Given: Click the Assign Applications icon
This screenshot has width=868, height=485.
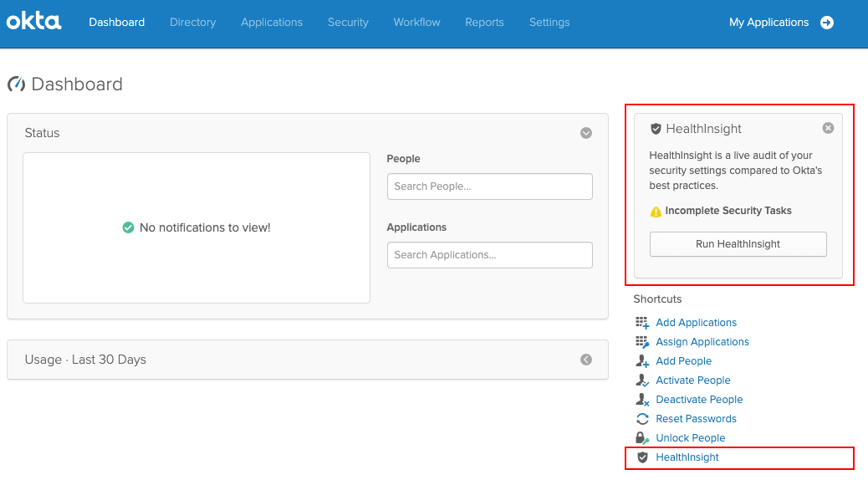Looking at the screenshot, I should pos(642,342).
